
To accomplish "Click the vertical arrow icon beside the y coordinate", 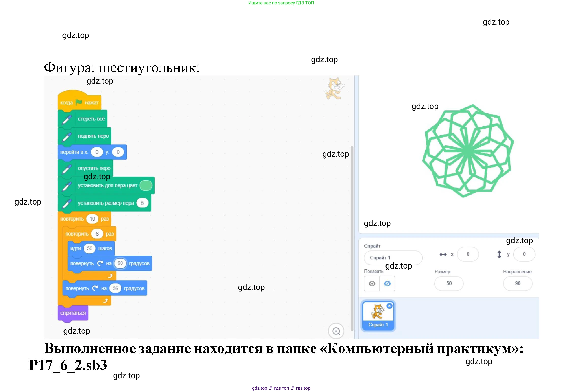I will point(499,254).
